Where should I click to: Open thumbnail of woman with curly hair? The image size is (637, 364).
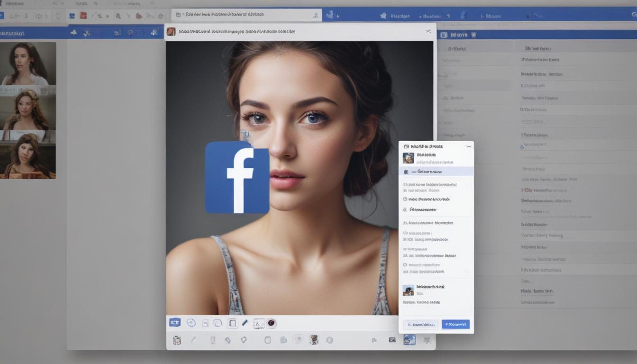(28, 109)
